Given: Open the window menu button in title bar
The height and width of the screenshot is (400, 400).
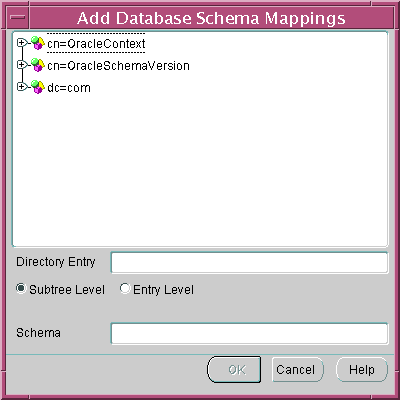Looking at the screenshot, I should (x=17, y=17).
